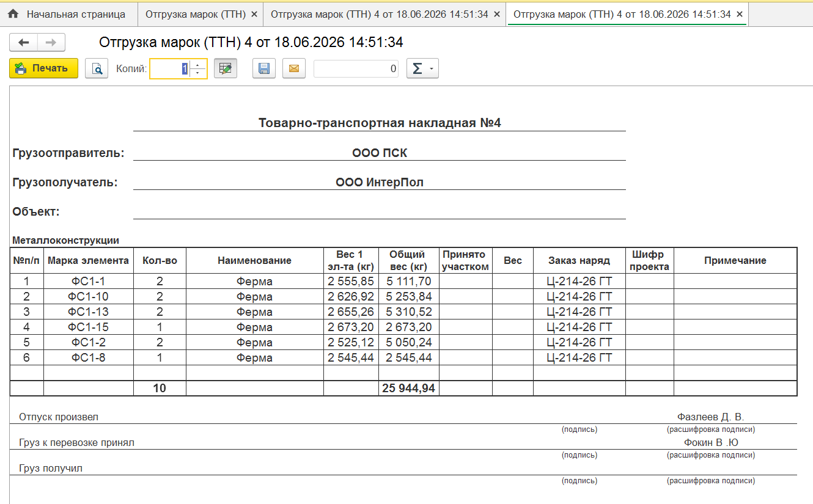Click the signer name Фазлеев Д. В.
The width and height of the screenshot is (813, 504).
711,417
